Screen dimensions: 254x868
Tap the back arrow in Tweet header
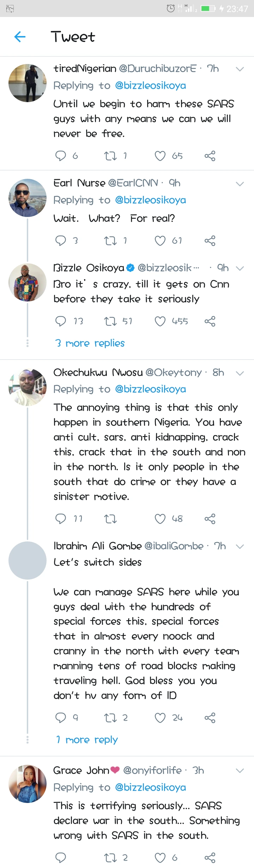(x=20, y=37)
